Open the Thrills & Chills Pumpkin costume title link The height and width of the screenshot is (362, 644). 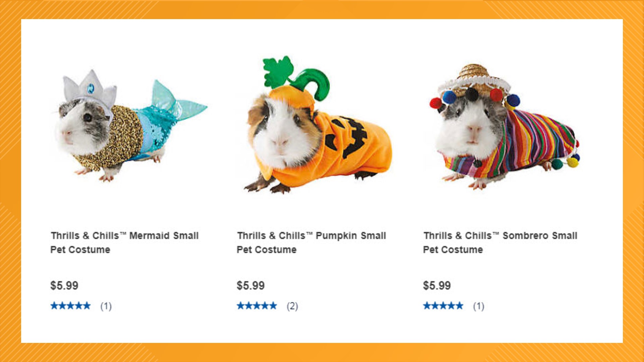(311, 242)
